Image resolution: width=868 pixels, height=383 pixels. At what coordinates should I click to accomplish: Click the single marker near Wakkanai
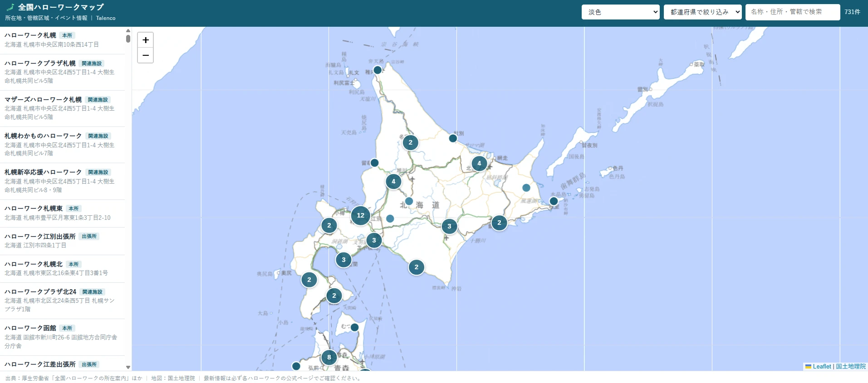point(377,70)
